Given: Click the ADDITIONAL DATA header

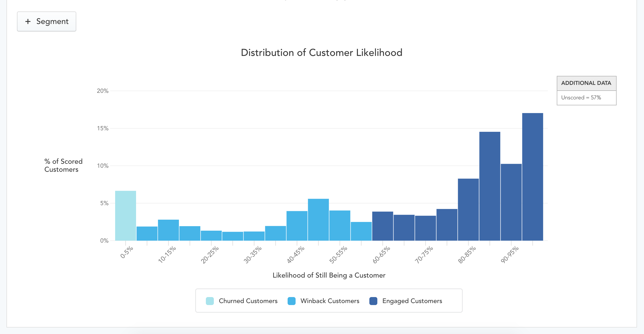Looking at the screenshot, I should [x=586, y=83].
